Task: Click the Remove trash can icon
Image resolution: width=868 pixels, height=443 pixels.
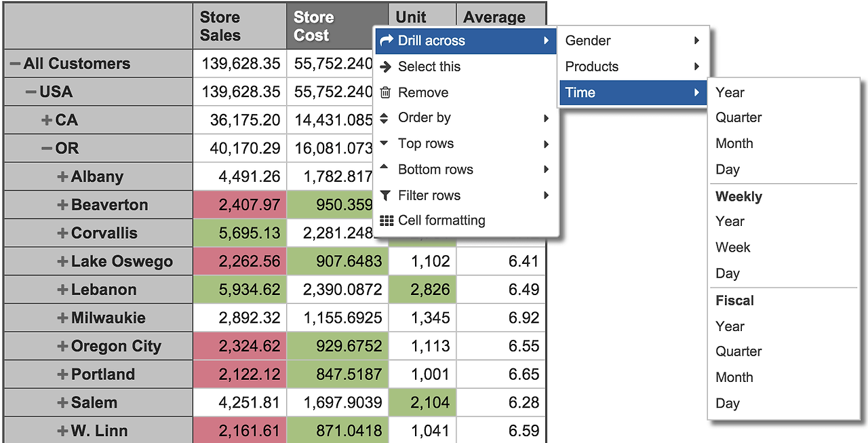Action: coord(386,92)
